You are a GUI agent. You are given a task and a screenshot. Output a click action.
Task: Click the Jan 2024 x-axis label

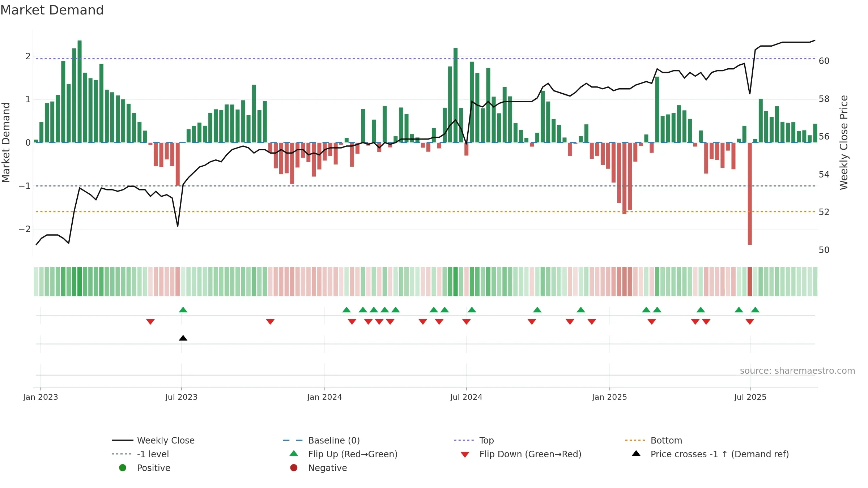click(324, 397)
